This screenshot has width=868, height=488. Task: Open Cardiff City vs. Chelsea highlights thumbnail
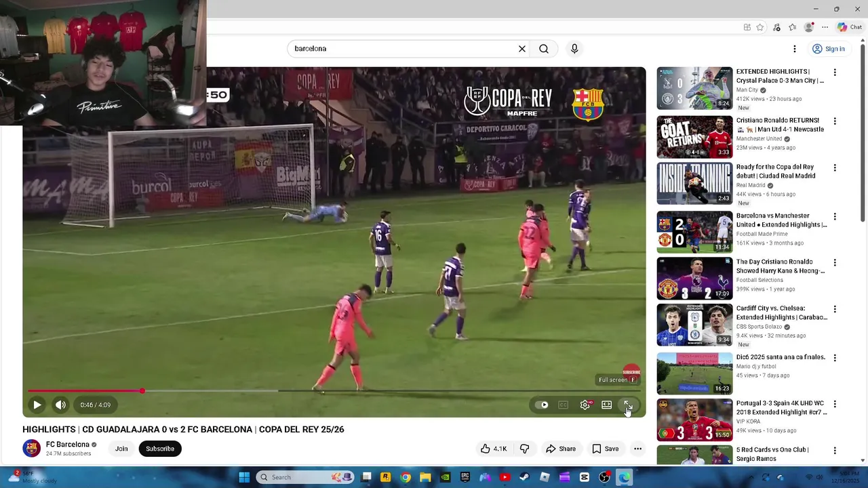694,325
